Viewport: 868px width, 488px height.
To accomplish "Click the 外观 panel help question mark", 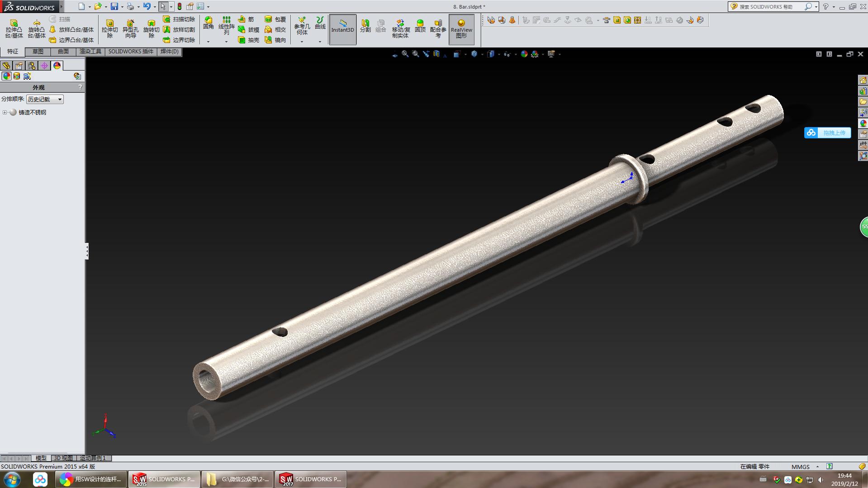I will (81, 87).
